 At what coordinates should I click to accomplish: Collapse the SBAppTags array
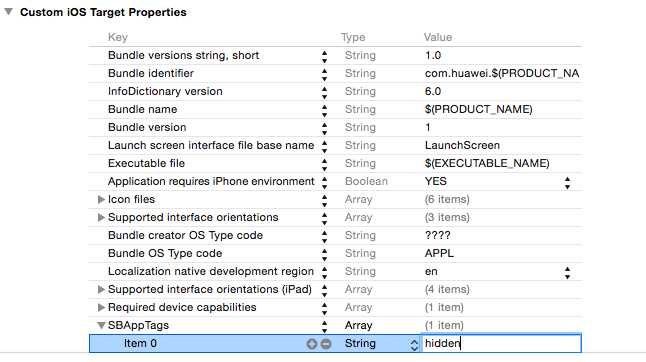point(101,325)
